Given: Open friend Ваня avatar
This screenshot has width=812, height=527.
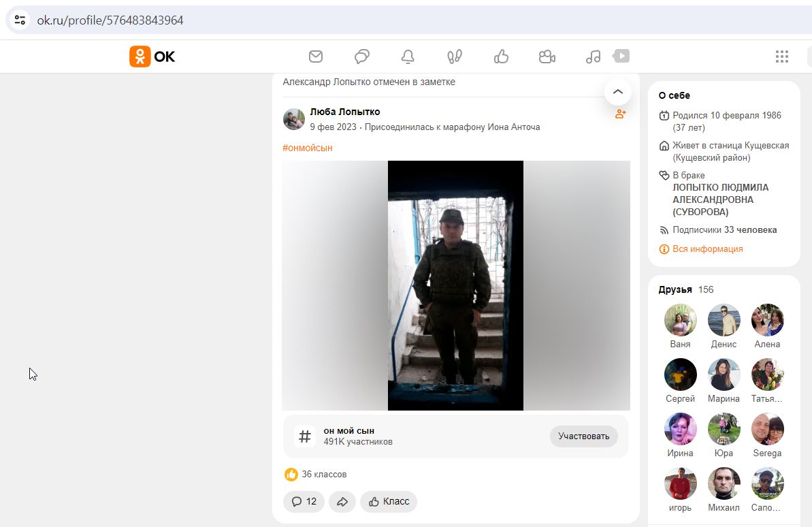Looking at the screenshot, I should coord(681,320).
